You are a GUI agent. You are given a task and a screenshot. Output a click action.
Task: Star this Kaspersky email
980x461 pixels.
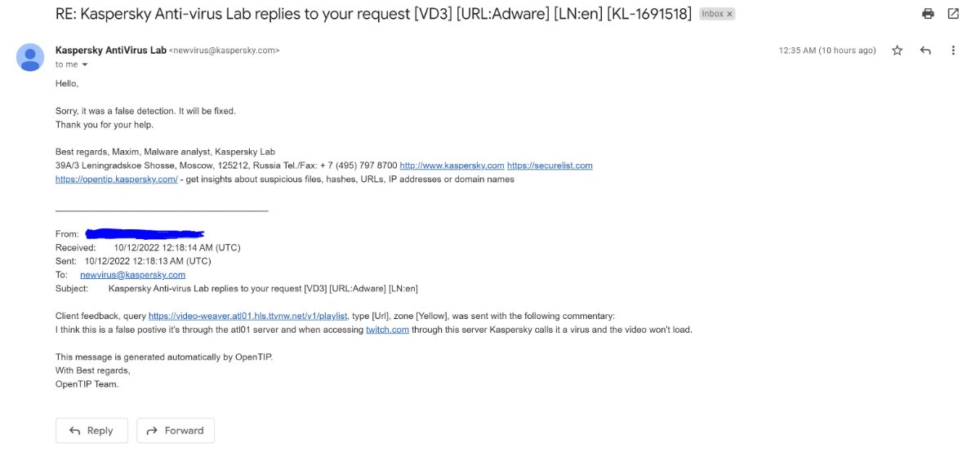click(898, 51)
